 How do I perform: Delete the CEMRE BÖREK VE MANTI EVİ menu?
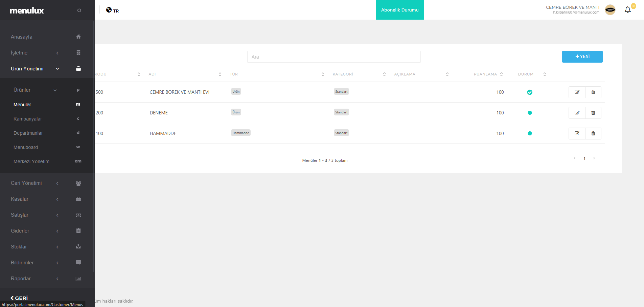click(x=593, y=92)
